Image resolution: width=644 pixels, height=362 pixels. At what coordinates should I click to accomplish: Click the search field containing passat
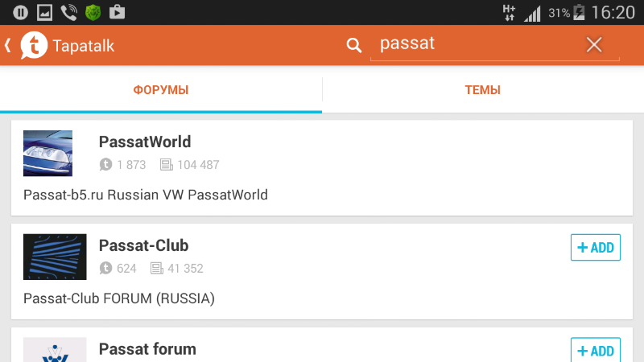[475, 44]
